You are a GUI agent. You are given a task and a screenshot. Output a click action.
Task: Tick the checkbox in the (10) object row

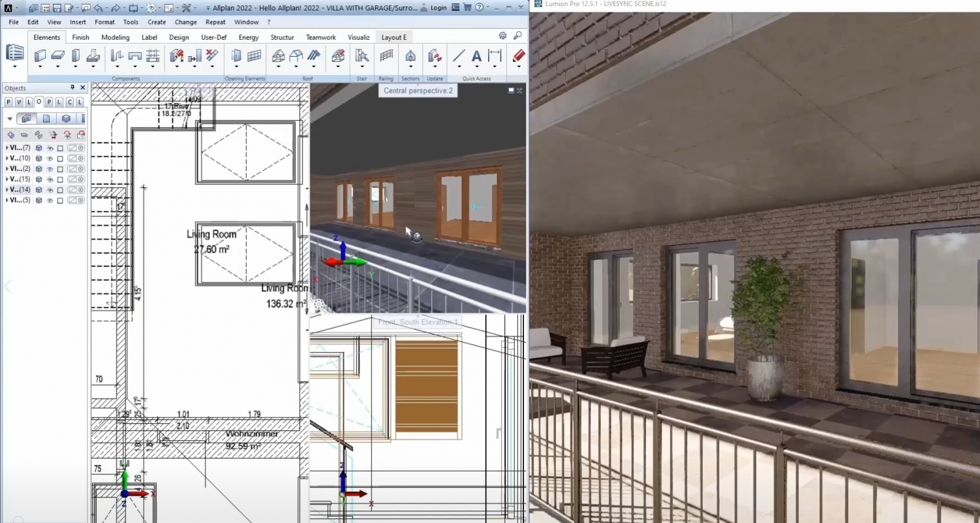[x=60, y=159]
